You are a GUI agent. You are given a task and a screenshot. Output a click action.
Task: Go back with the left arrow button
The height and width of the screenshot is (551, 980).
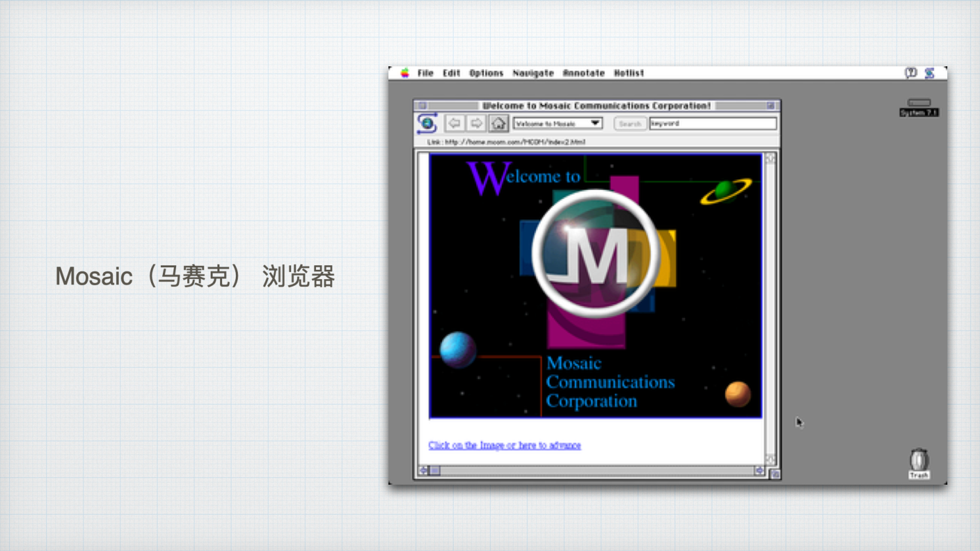tap(454, 123)
